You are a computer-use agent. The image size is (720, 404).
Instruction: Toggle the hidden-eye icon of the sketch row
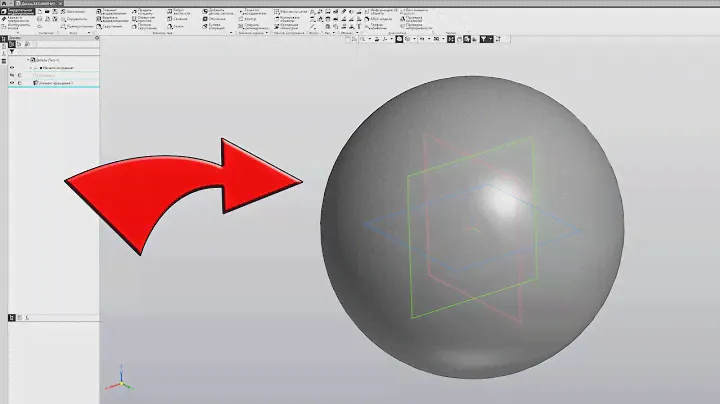(12, 75)
